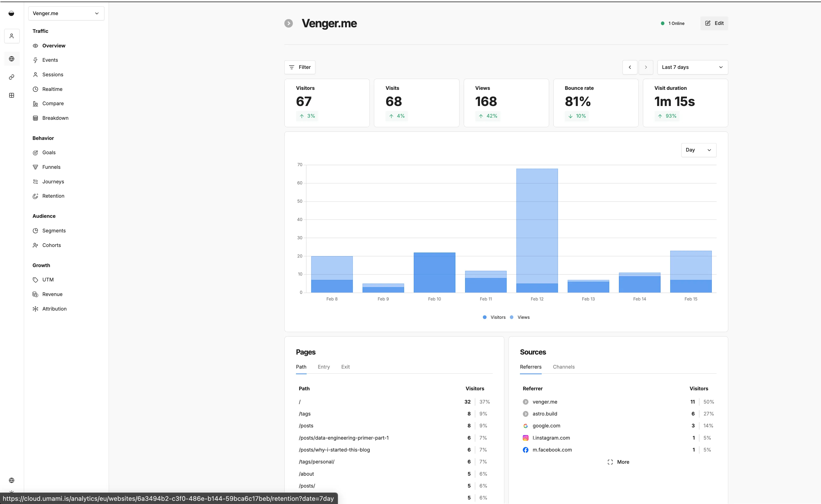The image size is (821, 504).
Task: Select the Exit tab in Pages panel
Action: (345, 367)
